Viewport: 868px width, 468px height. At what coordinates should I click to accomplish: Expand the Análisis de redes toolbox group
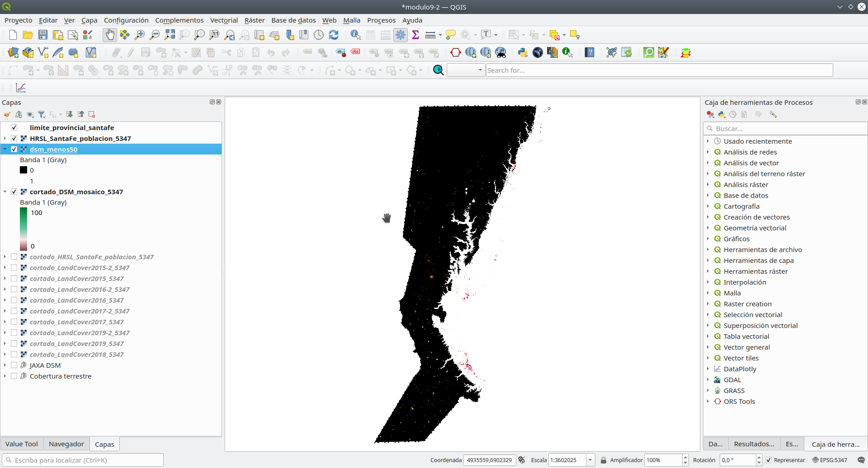708,152
